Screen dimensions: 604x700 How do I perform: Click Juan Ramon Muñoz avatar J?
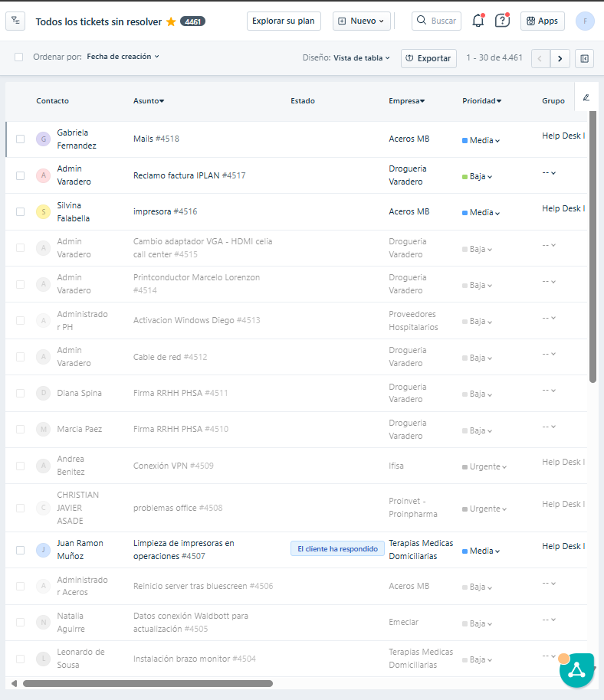coord(44,550)
